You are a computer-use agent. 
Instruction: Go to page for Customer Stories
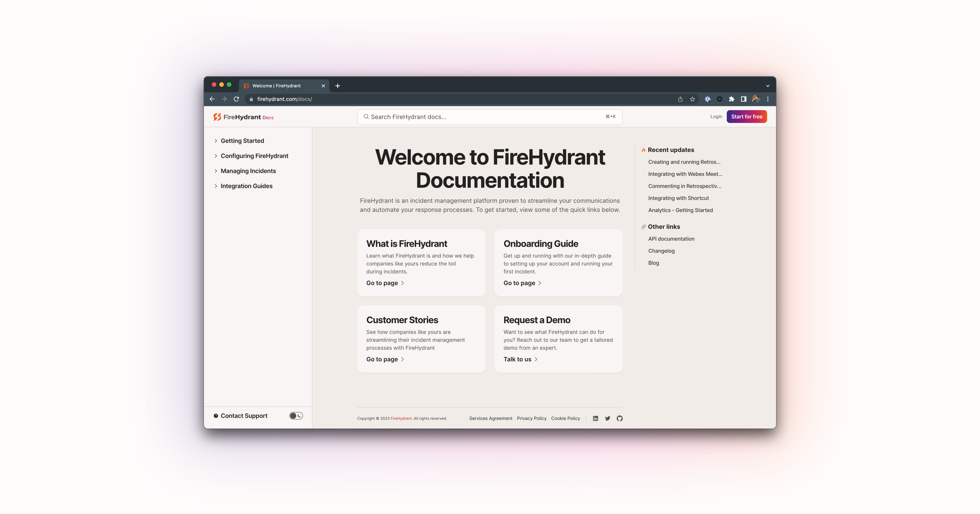[x=385, y=359]
